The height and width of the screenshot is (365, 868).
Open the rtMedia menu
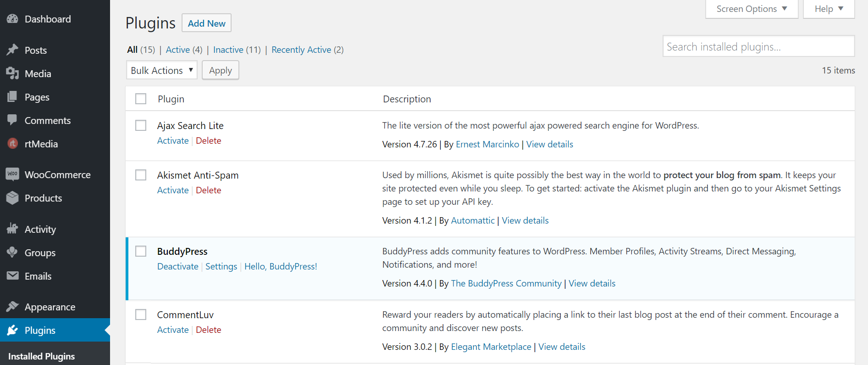tap(41, 144)
